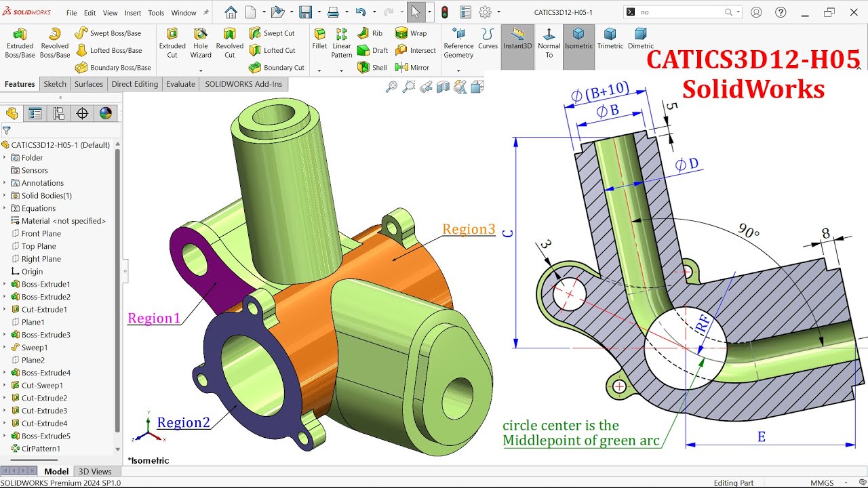Switch to Dimetric view
Screen dimensions: 868x488
(641, 39)
